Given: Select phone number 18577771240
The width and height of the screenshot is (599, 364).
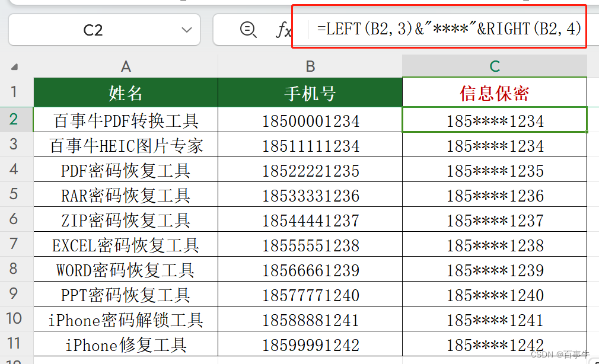Looking at the screenshot, I should pos(310,293).
